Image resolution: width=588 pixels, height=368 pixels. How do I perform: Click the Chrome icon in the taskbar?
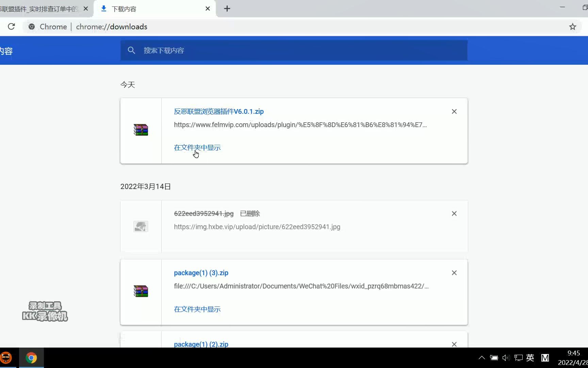point(31,358)
